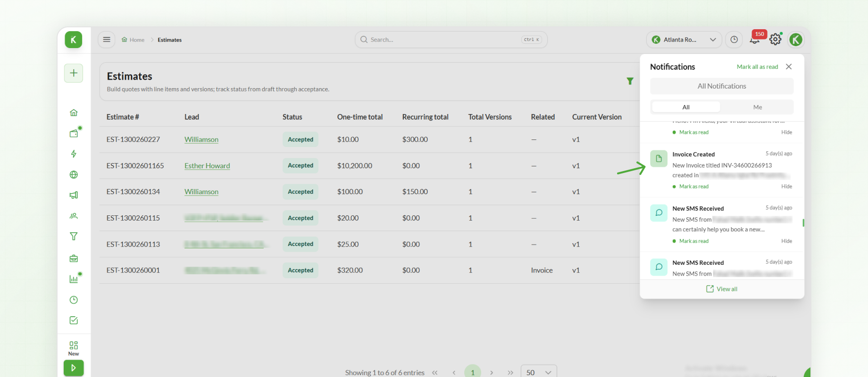Viewport: 868px width, 377px height.
Task: Open the Esther Howard lead link
Action: 207,166
